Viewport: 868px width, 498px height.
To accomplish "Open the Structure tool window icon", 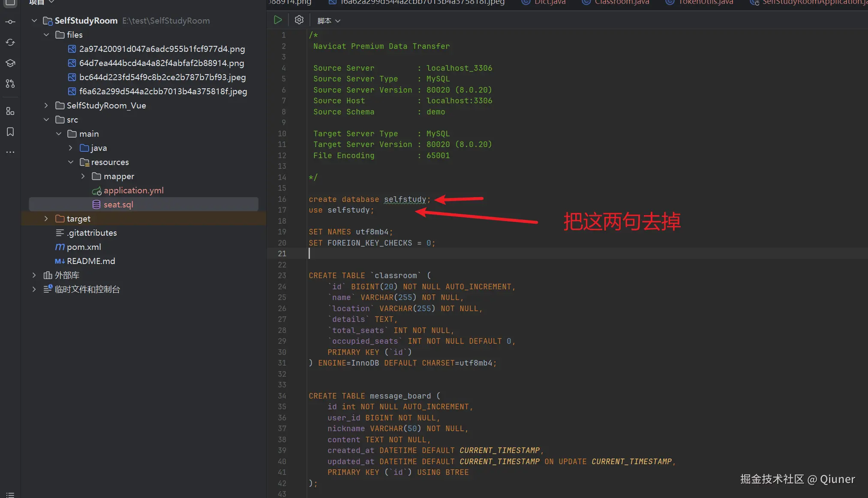I will [10, 111].
